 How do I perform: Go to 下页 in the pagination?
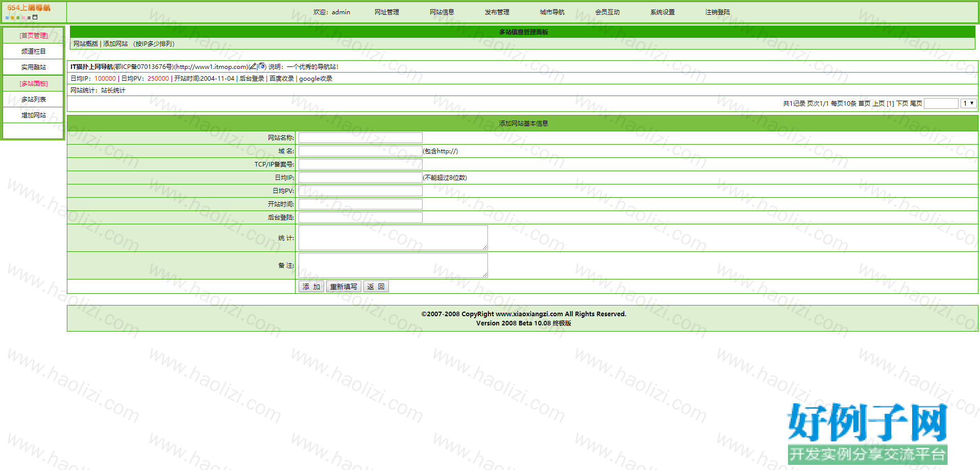coord(902,104)
